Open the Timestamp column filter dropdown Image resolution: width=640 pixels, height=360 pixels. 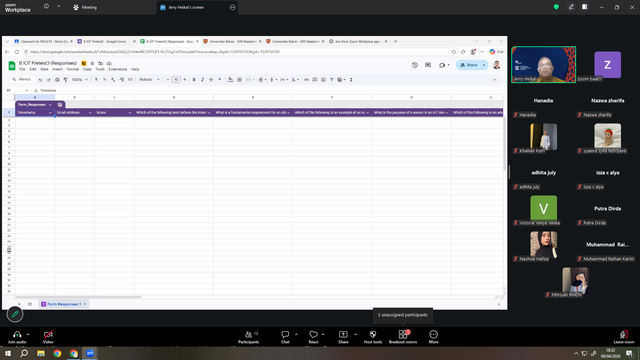(x=50, y=113)
